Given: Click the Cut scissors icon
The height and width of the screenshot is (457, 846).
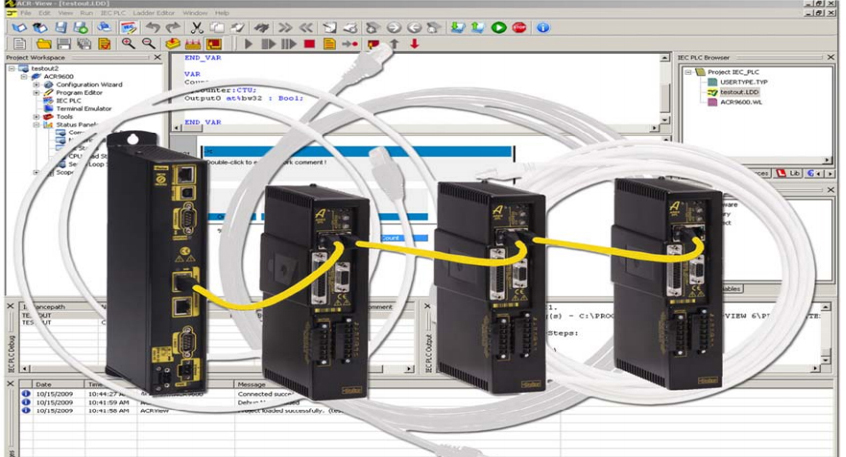Looking at the screenshot, I should [x=197, y=27].
